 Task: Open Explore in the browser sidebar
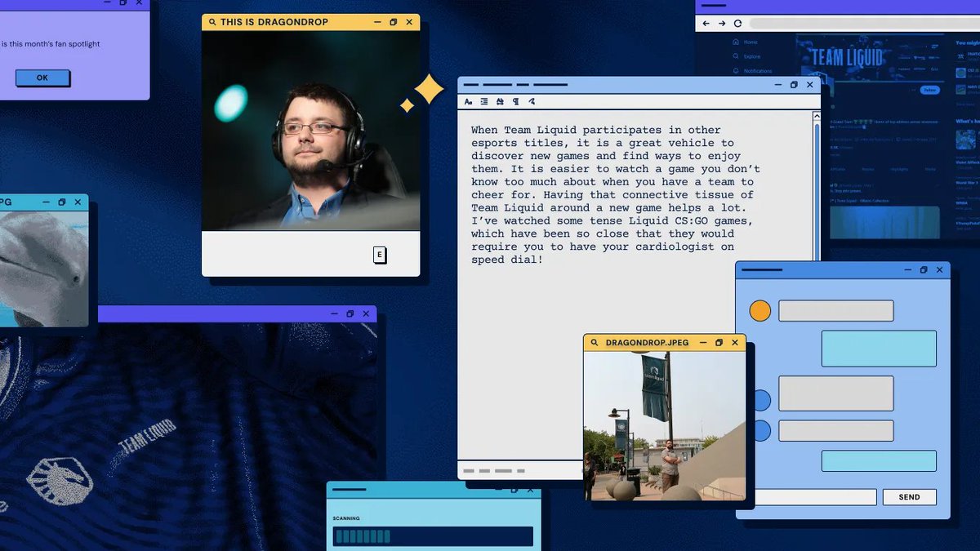click(x=746, y=56)
